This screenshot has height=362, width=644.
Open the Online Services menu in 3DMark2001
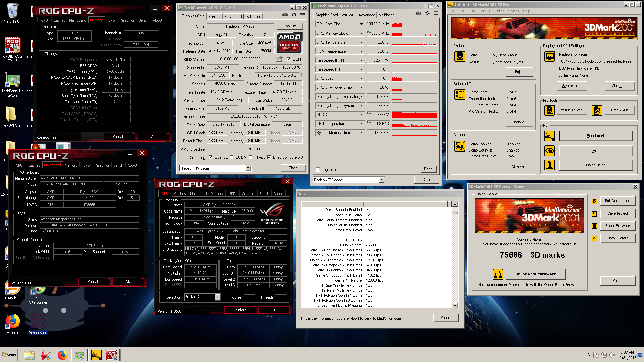(x=506, y=11)
